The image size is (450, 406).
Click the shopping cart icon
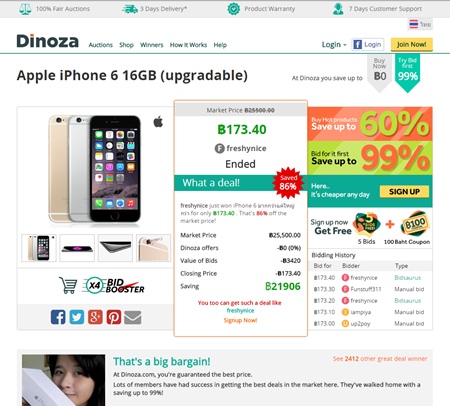68,285
